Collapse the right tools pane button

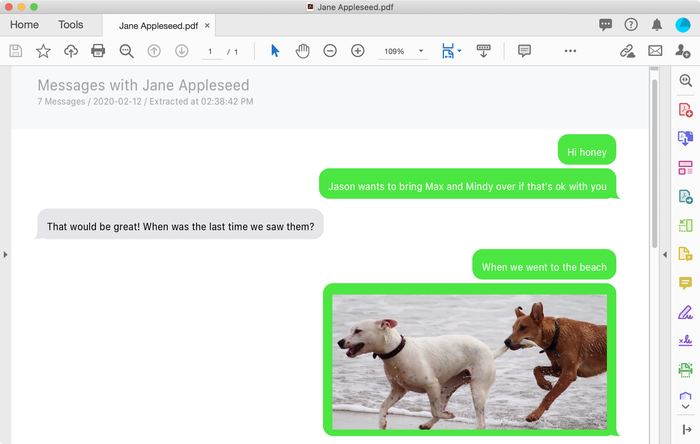point(687,430)
